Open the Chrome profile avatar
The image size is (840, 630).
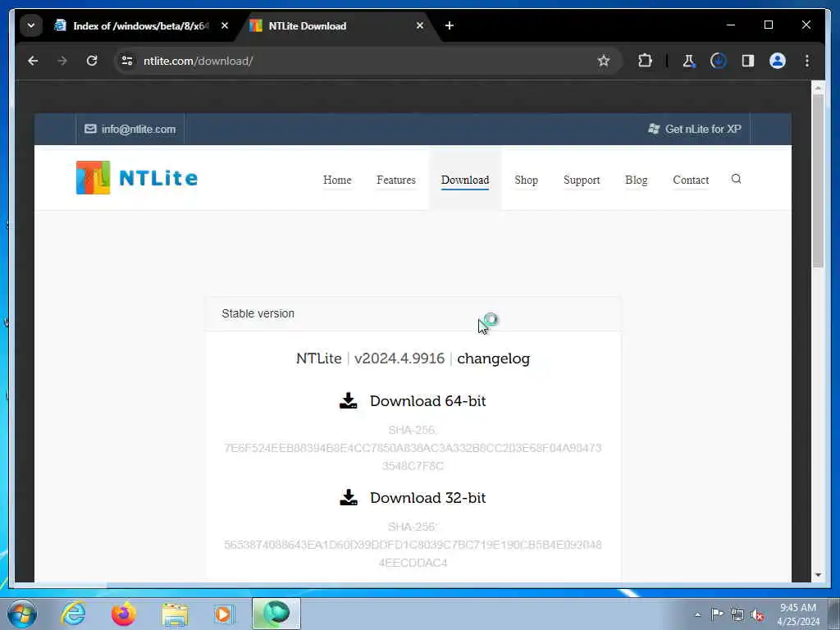tap(778, 61)
